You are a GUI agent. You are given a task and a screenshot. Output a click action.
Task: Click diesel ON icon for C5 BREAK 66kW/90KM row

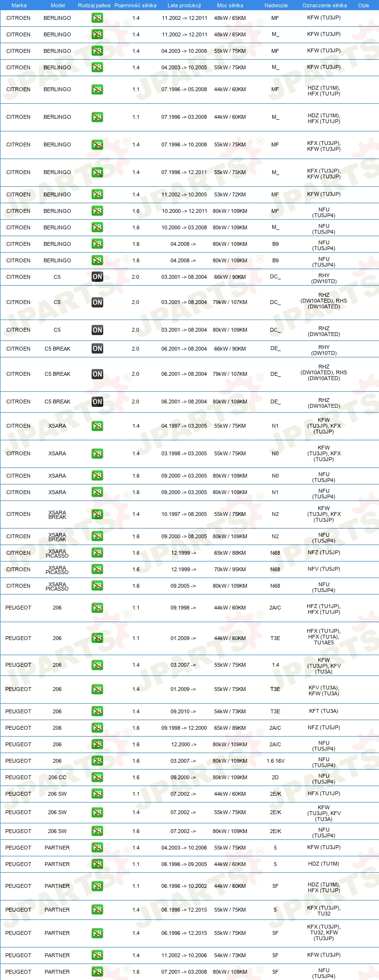tap(97, 348)
